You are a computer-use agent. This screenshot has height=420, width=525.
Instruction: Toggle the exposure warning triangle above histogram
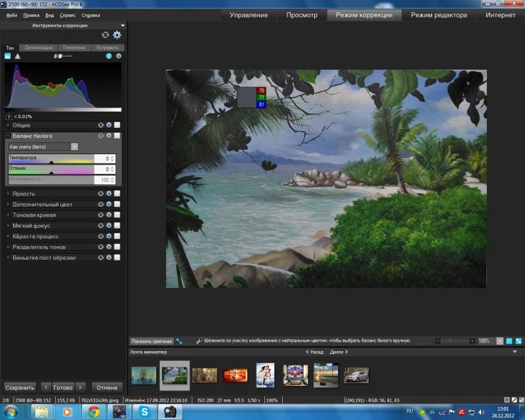pos(18,56)
